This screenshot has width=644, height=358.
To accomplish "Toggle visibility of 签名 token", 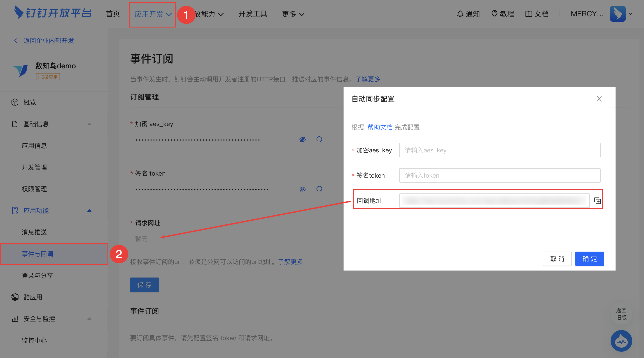I will tap(303, 189).
